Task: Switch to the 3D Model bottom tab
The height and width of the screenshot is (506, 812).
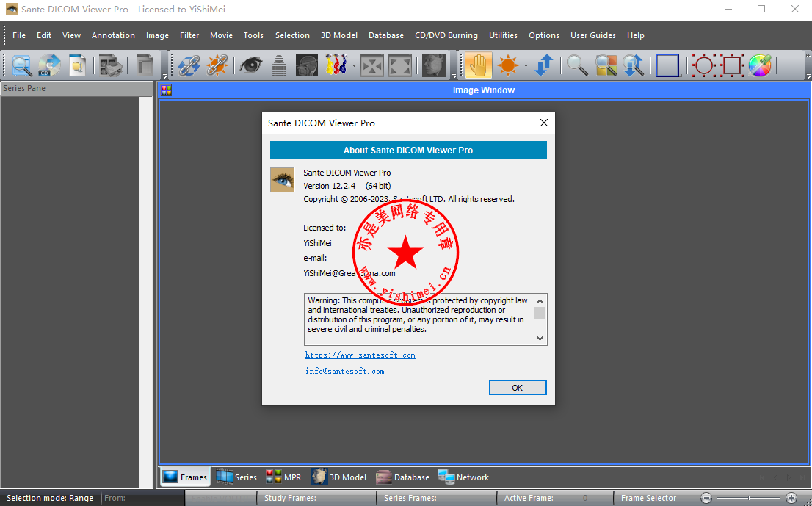Action: click(339, 477)
